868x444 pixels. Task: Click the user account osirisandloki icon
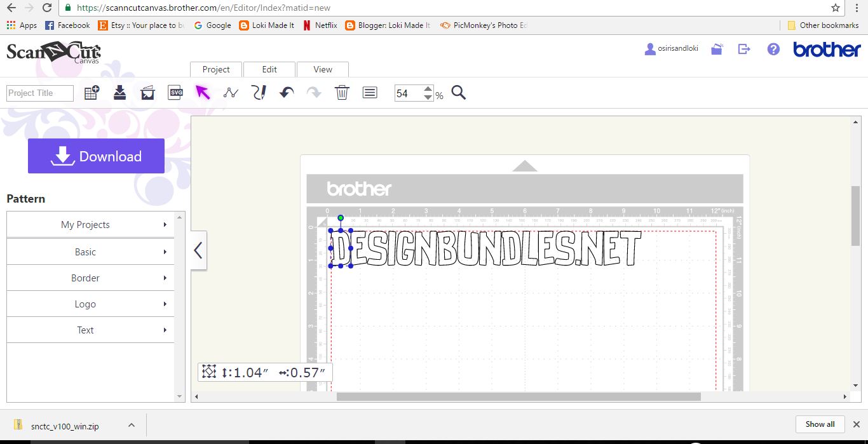pos(649,49)
